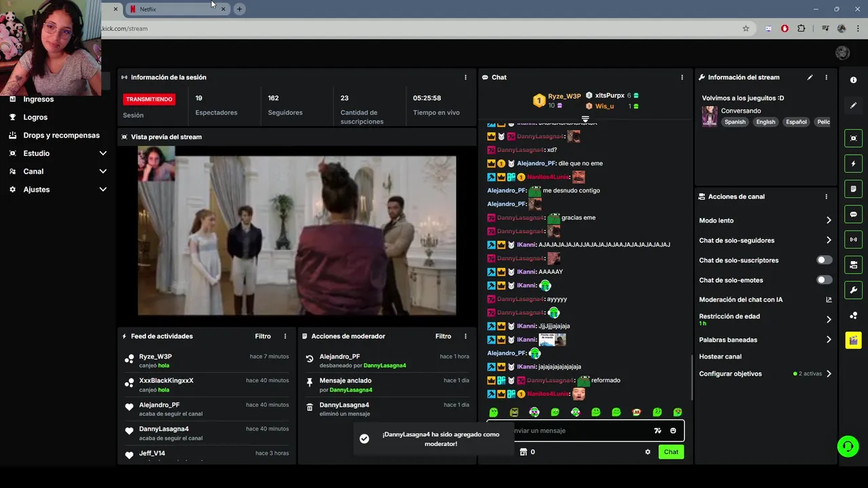The height and width of the screenshot is (488, 868).
Task: Open Drops y recompensas menu item
Action: (61, 136)
